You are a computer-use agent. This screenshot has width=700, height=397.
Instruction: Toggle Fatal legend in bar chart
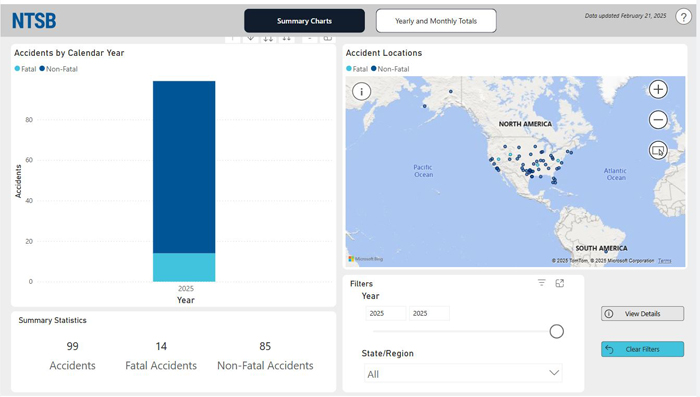[x=25, y=69]
